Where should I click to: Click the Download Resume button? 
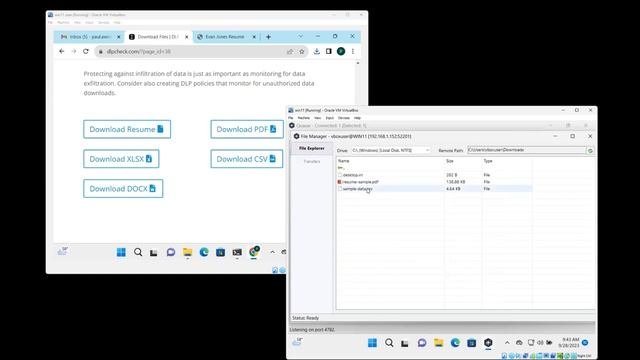[x=127, y=129]
